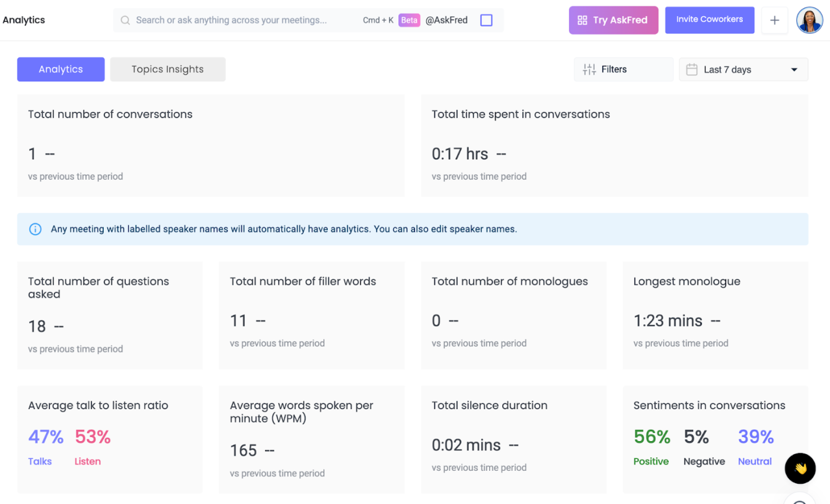Screen dimensions: 830x504
Task: Click the search magnifier icon
Action: click(125, 20)
